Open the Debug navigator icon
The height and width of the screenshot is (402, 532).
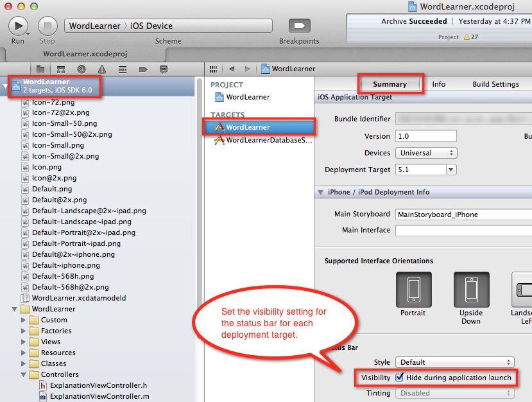click(x=123, y=69)
